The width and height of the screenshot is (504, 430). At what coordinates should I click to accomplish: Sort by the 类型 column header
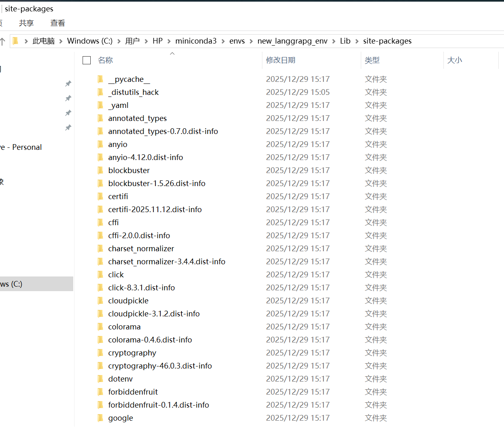coord(372,60)
